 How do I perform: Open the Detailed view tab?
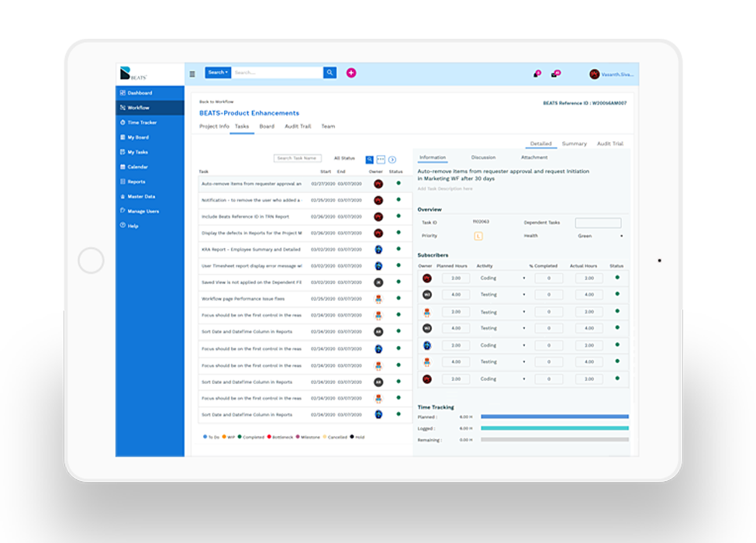pos(541,144)
